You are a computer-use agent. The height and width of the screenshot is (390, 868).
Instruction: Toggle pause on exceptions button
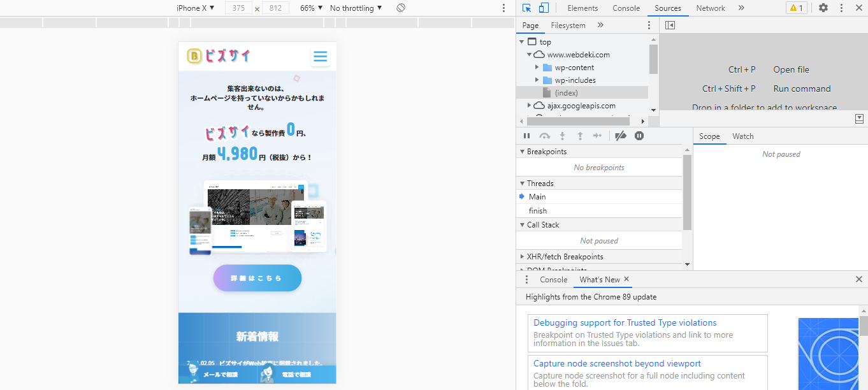[x=639, y=136]
